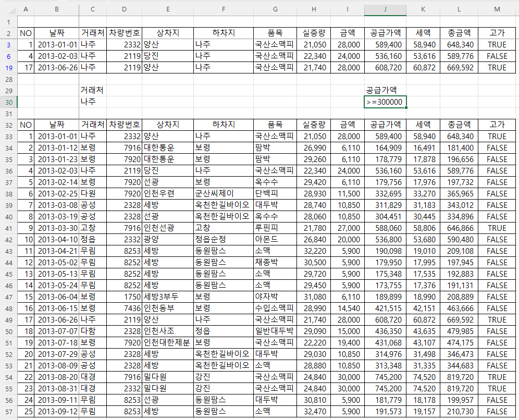519x420 pixels.
Task: Click cell 일반대두박 in row 50
Action: pyautogui.click(x=275, y=331)
